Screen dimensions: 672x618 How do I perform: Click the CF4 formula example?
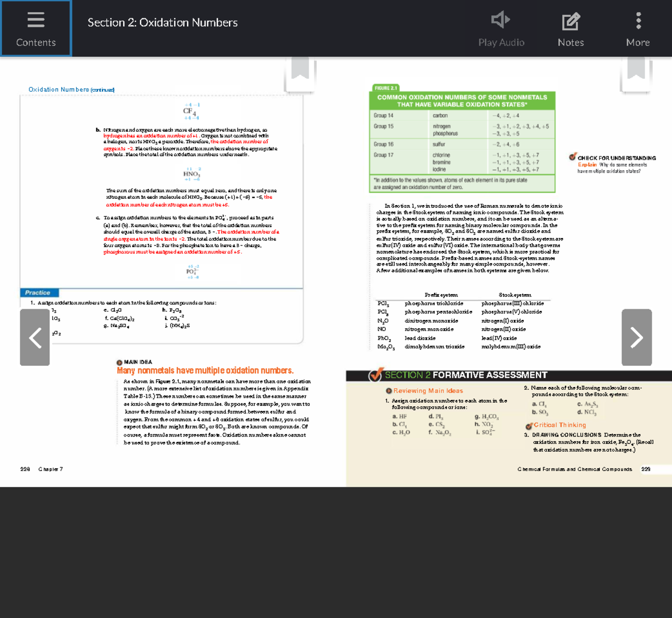coord(190,111)
